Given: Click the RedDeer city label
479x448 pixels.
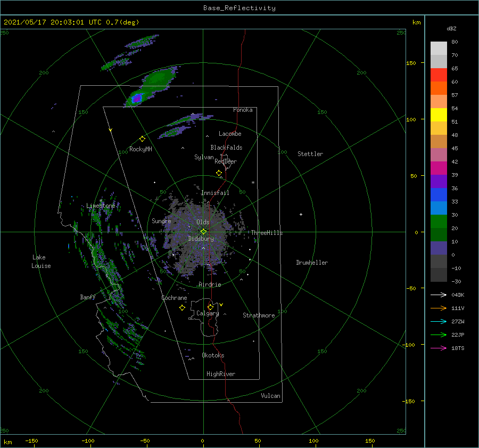Looking at the screenshot, I should point(226,161).
